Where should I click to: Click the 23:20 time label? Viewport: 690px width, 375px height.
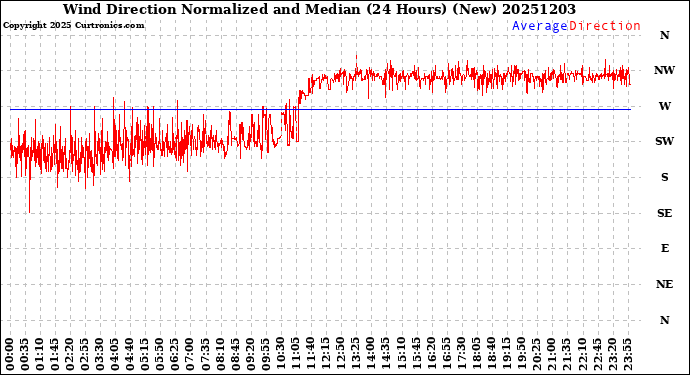point(612,354)
